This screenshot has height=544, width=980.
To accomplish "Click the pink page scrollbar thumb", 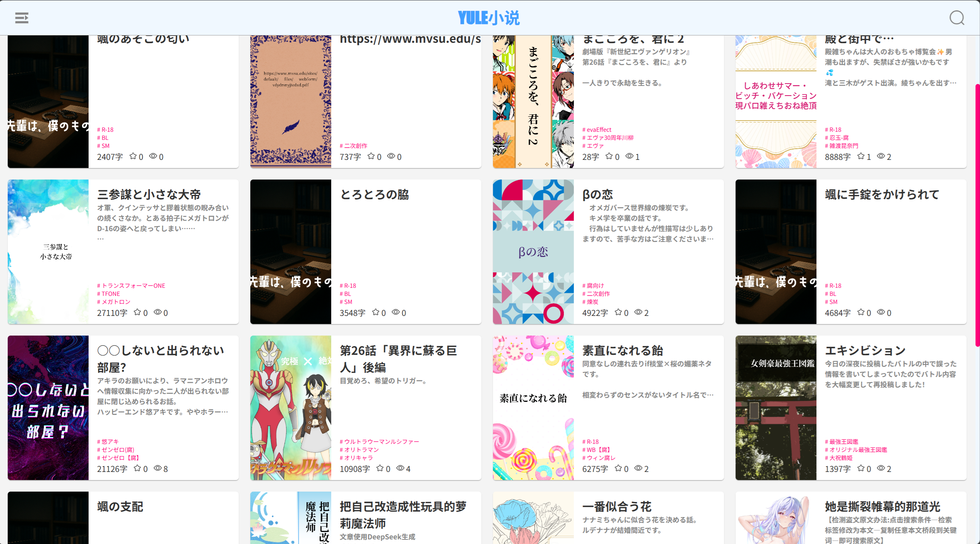I will pos(977,215).
